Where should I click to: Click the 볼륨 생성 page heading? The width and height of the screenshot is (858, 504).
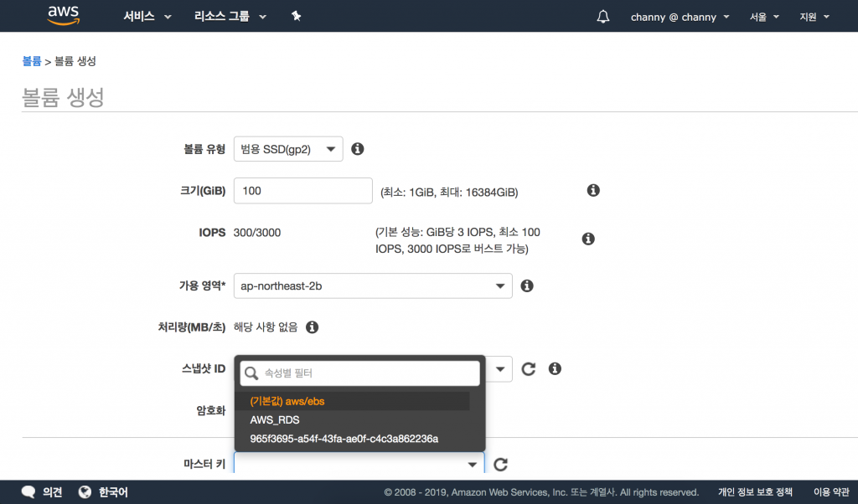pyautogui.click(x=63, y=97)
